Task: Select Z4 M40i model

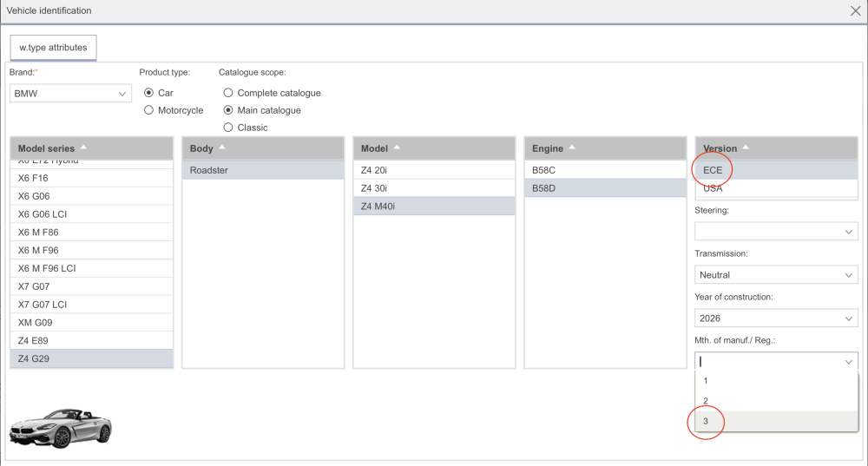Action: tap(434, 207)
